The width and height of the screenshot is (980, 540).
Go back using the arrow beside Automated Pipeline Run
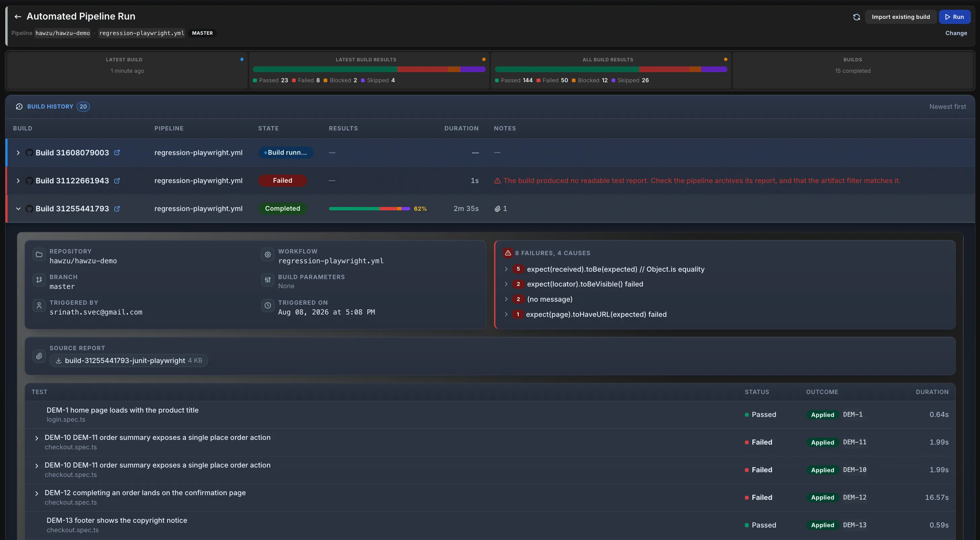click(x=18, y=17)
